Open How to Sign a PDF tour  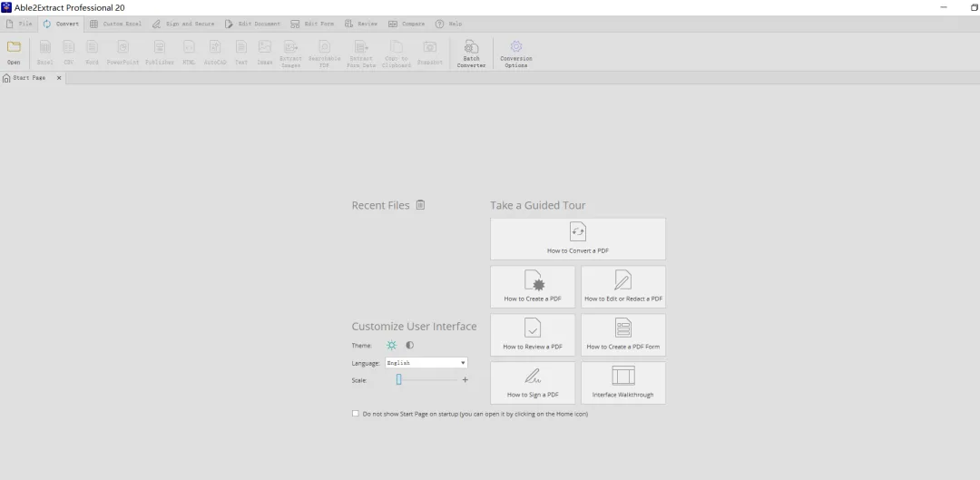(533, 383)
